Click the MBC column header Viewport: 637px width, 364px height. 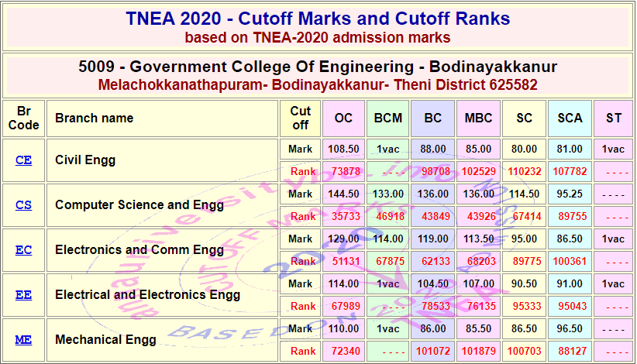(x=478, y=118)
